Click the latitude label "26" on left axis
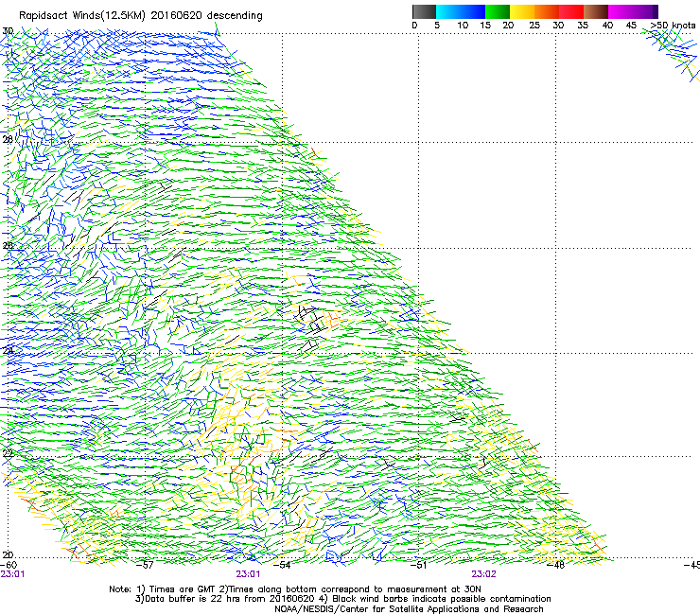Viewport: 700px width, 615px height. 8,245
